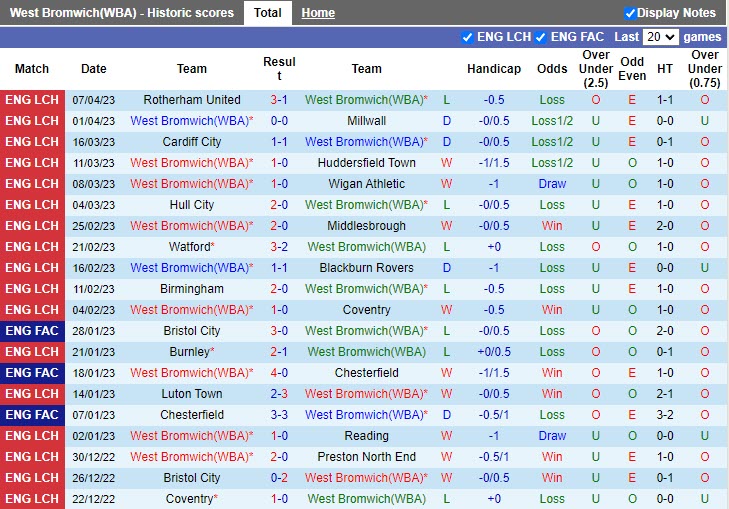Click the Over Under (2.5) column header
729x509 pixels.
point(596,69)
